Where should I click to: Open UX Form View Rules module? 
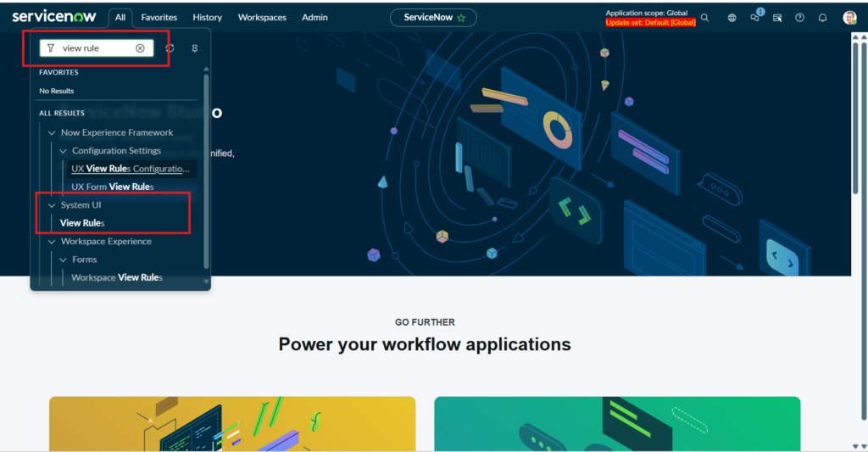click(112, 187)
